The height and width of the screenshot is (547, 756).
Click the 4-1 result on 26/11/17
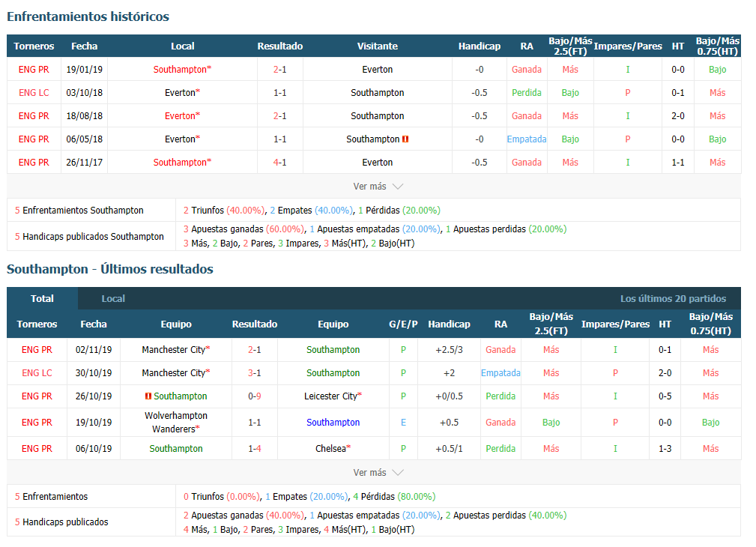click(x=279, y=162)
